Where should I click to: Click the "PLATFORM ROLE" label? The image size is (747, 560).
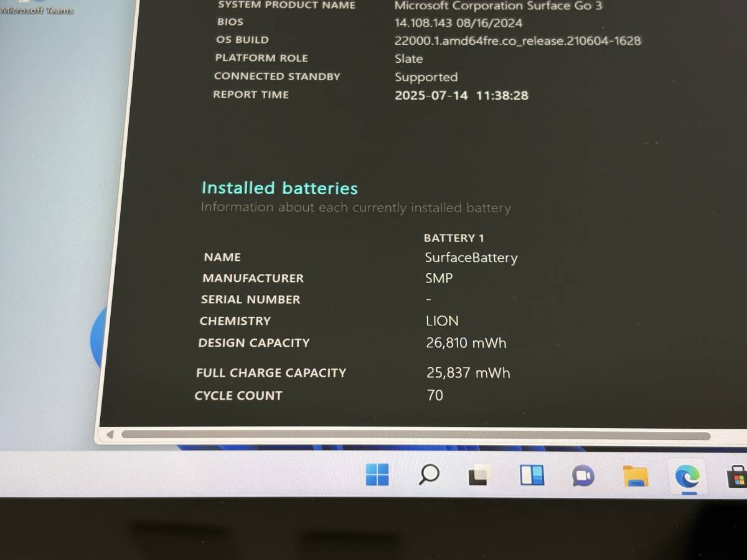tap(261, 58)
